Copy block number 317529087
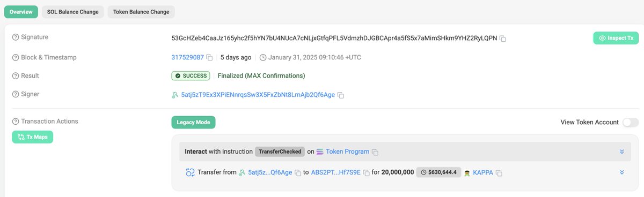The width and height of the screenshot is (644, 197). (x=210, y=58)
